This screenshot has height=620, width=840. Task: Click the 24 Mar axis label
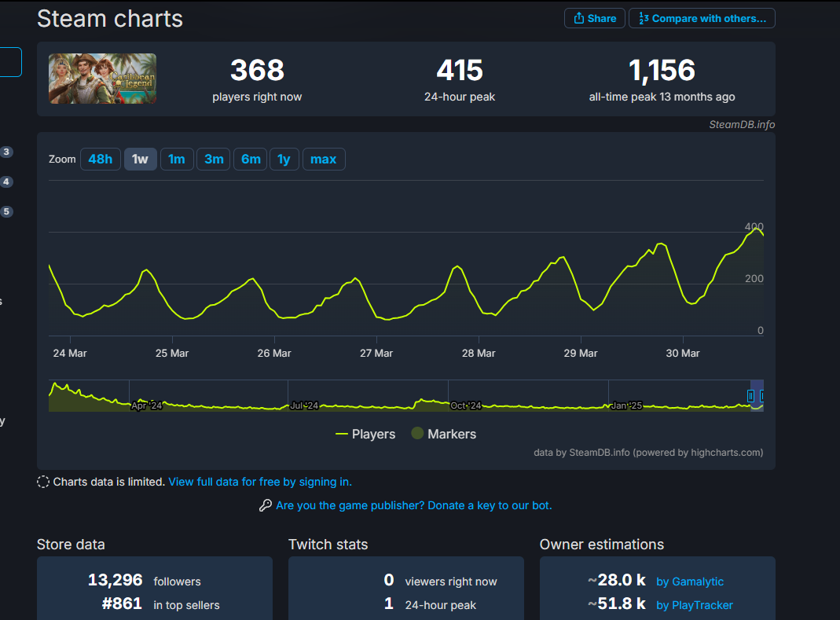(70, 353)
